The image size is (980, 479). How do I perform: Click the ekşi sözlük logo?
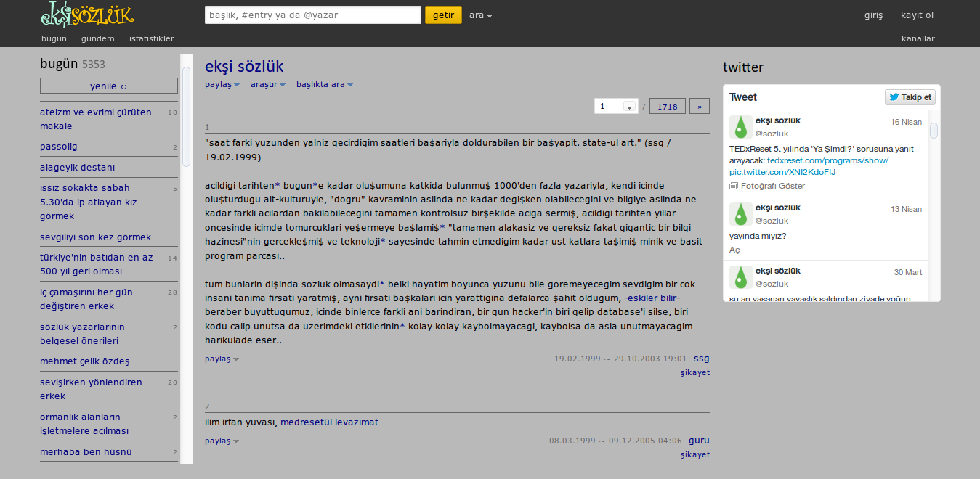[87, 13]
